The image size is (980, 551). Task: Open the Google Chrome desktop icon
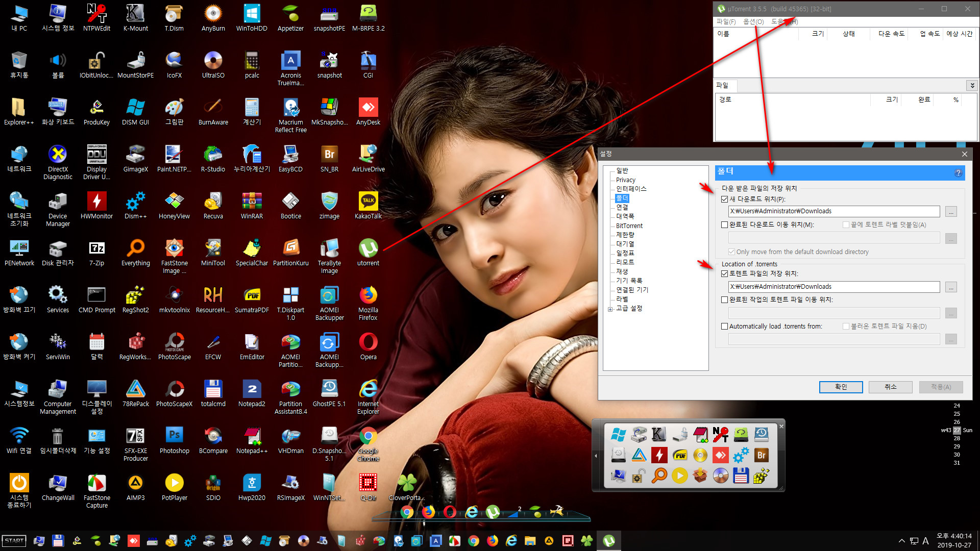pyautogui.click(x=368, y=444)
